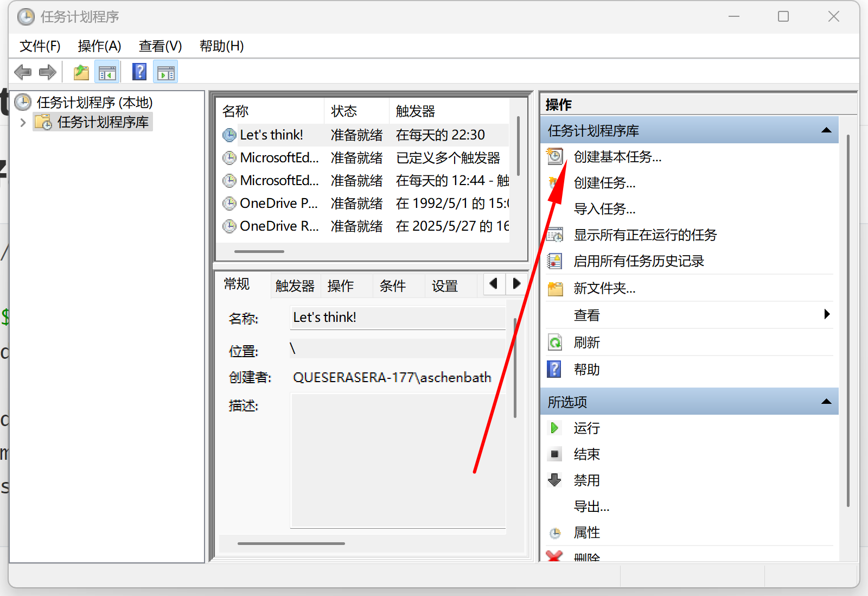Click 导入任务... action link

tap(604, 209)
